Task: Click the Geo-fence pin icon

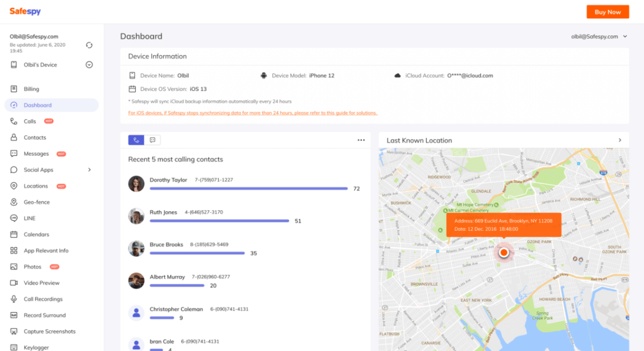Action: [14, 202]
